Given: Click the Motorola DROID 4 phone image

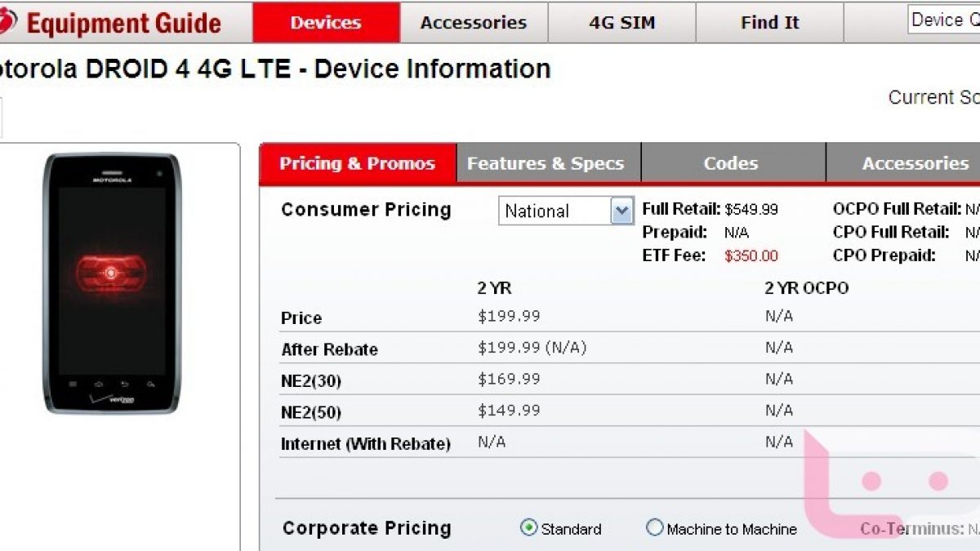Looking at the screenshot, I should 112,283.
